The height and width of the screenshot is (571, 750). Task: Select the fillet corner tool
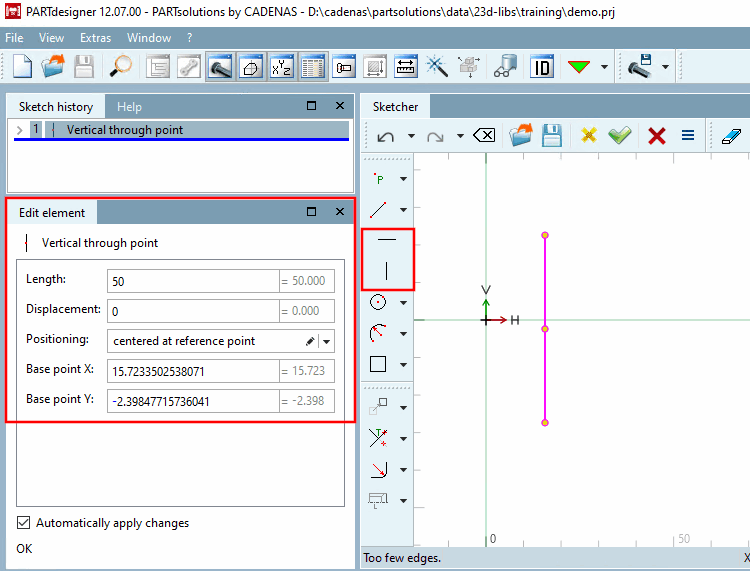point(378,470)
